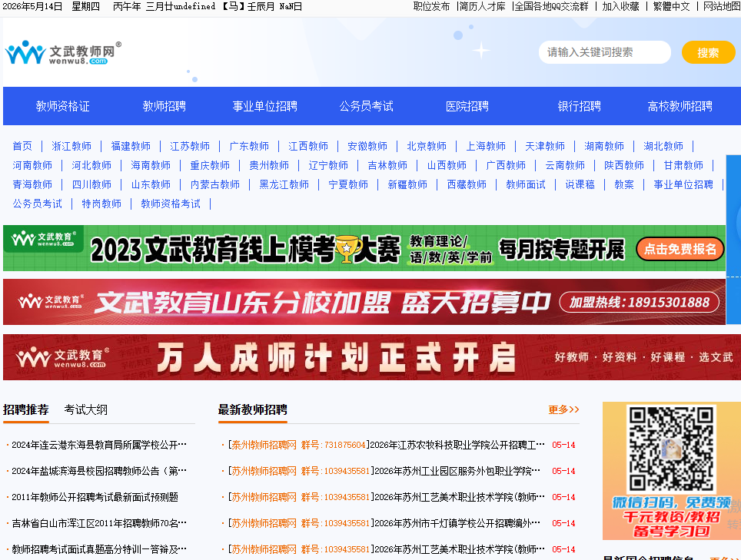741x560 pixels.
Task: Open 教师招聘考试面试真题高分特训 article
Action: (x=99, y=549)
